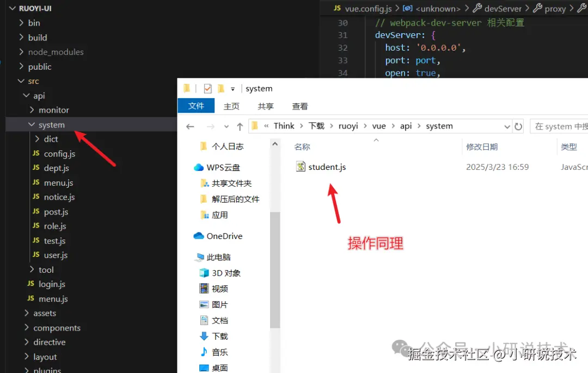Click the 3D 对象 cube icon

204,272
